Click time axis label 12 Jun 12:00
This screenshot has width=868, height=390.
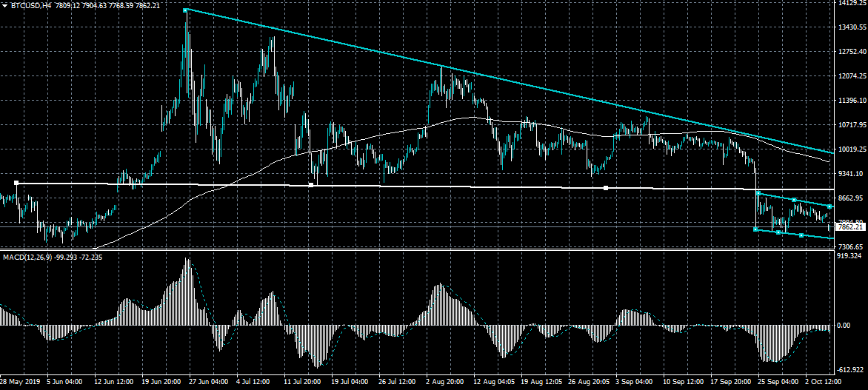click(113, 382)
